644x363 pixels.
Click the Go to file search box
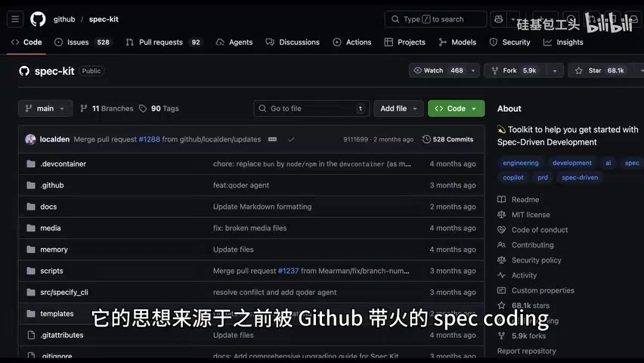311,109
